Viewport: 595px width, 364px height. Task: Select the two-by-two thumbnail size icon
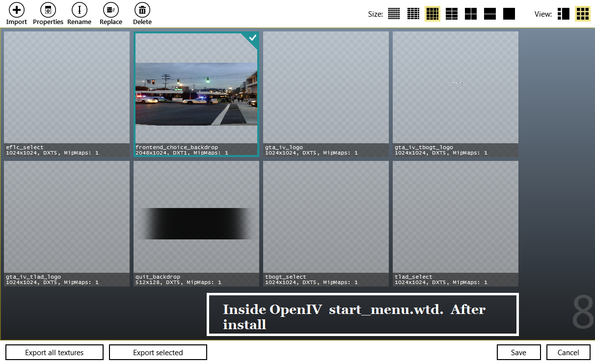pyautogui.click(x=471, y=14)
